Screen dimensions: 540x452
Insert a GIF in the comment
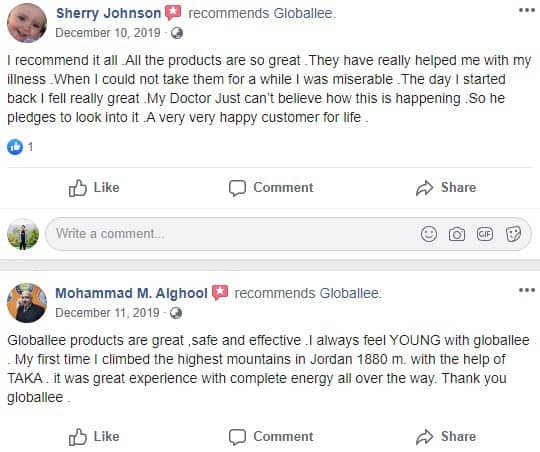[x=485, y=234]
